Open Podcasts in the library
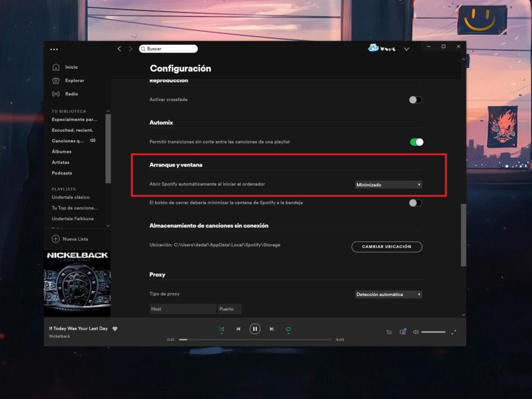This screenshot has height=399, width=532. [x=62, y=173]
